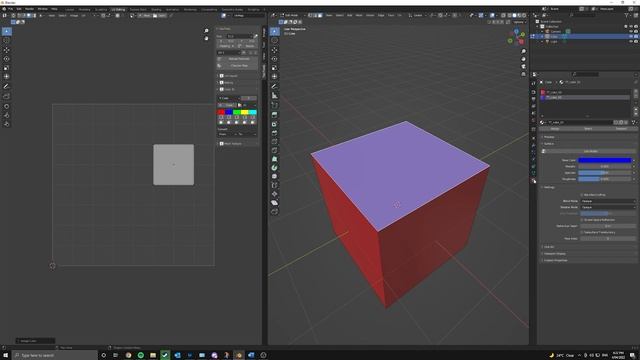
Task: Enable face select mode in 3D viewport header
Action: pos(320,16)
